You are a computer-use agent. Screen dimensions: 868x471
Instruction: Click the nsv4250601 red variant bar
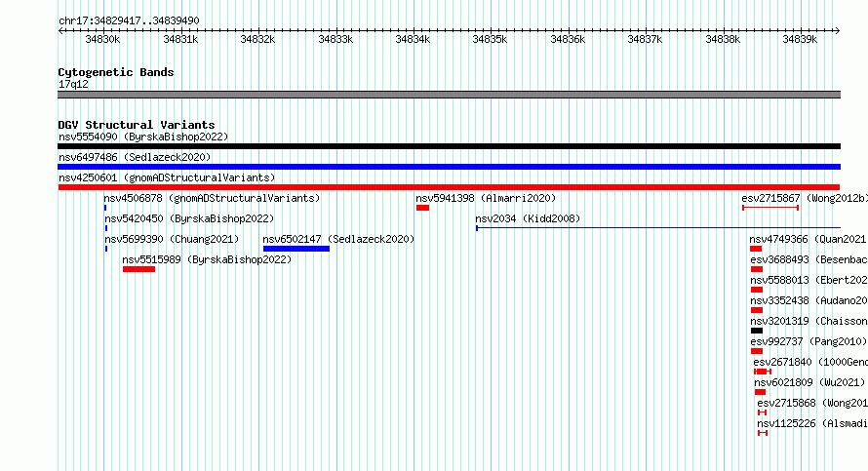(x=449, y=187)
